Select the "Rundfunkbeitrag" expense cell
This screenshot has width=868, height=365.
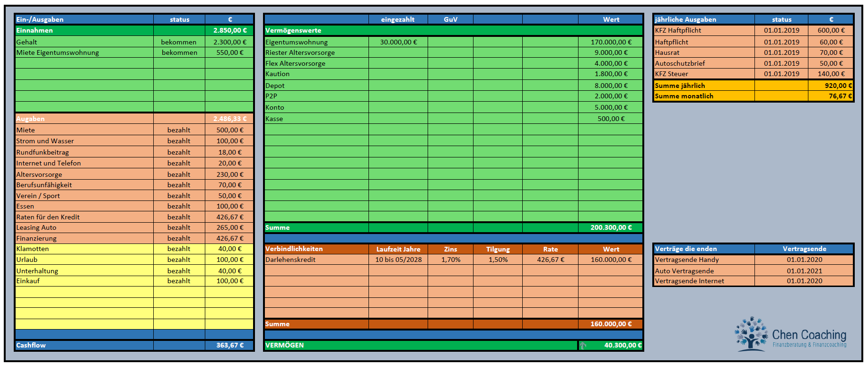tap(84, 152)
